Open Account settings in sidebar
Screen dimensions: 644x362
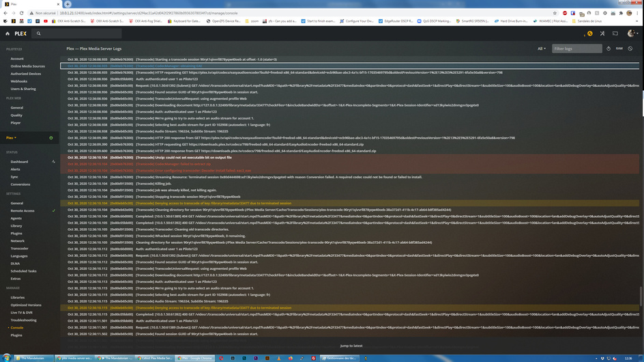17,59
